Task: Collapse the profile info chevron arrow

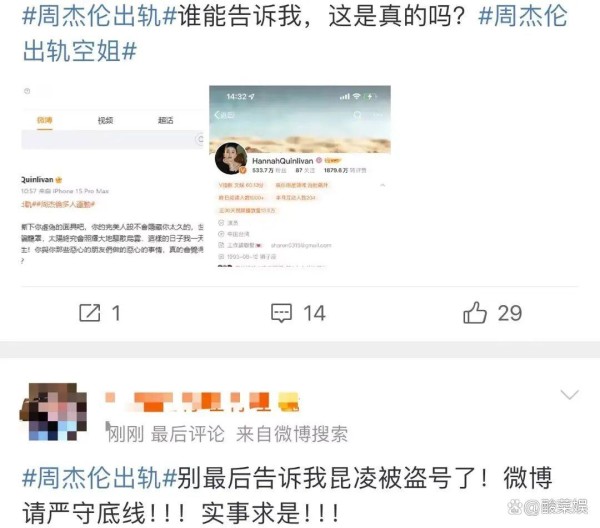Action: [382, 185]
